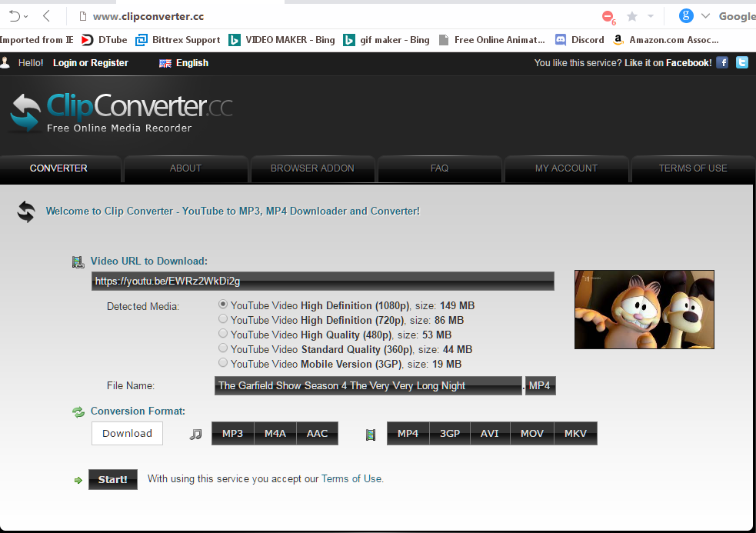Click the film strip video formats icon
756x533 pixels.
click(370, 435)
